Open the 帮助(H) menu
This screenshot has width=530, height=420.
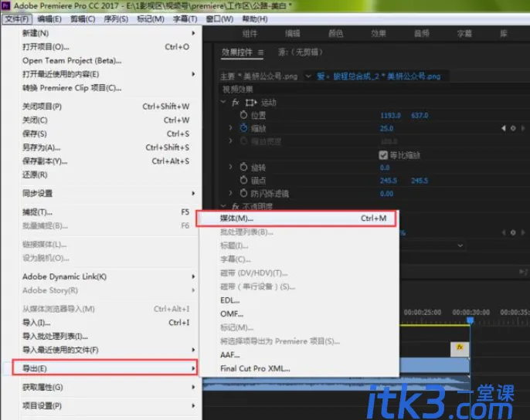pyautogui.click(x=255, y=19)
